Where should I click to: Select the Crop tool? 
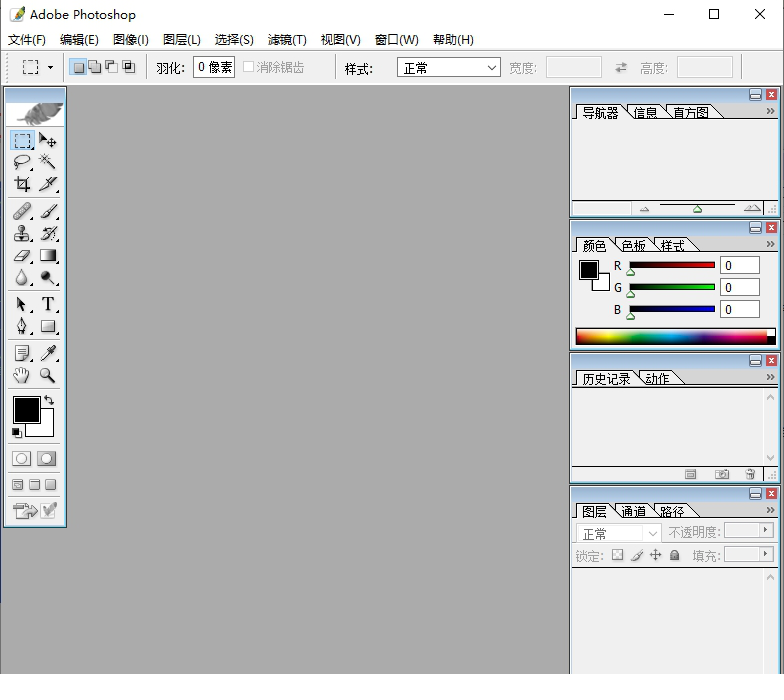click(x=22, y=184)
